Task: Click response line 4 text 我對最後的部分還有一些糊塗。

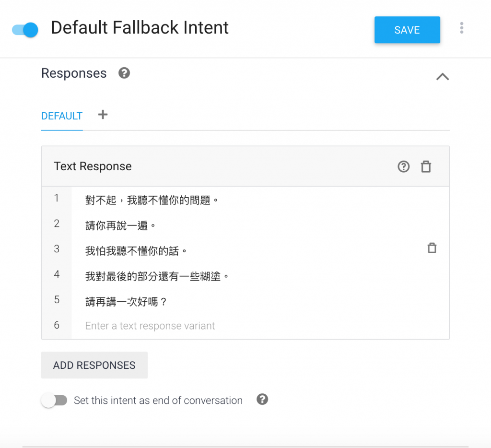Action: click(x=157, y=276)
